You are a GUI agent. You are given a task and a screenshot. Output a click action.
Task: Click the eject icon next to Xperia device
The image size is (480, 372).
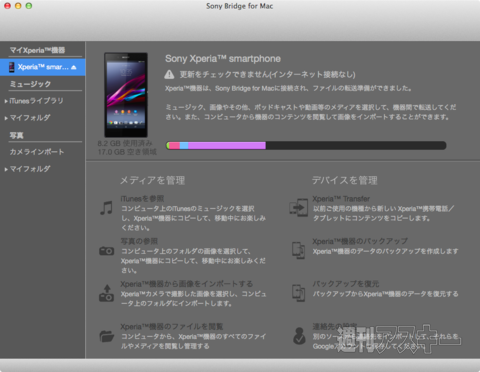[x=74, y=67]
